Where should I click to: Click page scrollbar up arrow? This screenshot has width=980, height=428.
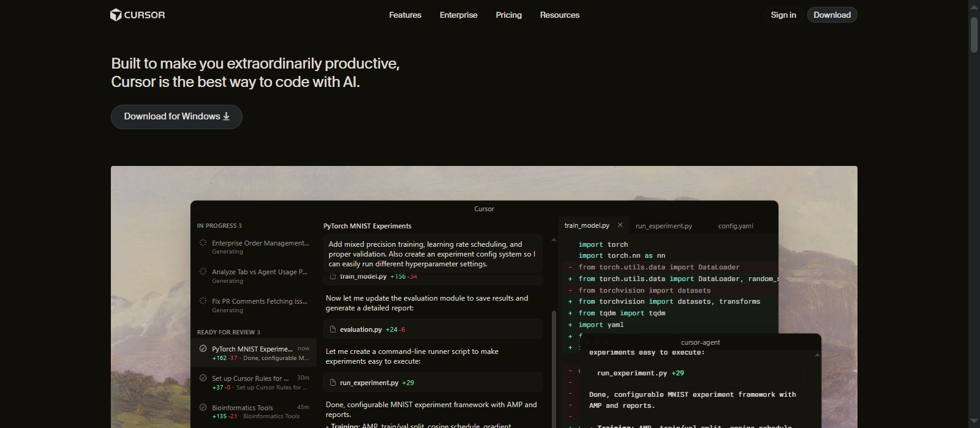[974, 7]
